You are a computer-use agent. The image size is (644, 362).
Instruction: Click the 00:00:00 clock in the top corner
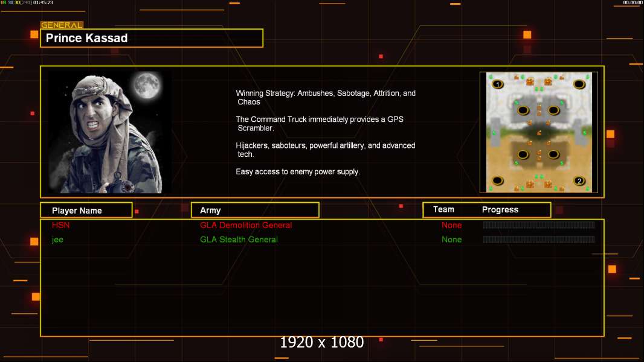point(633,2)
